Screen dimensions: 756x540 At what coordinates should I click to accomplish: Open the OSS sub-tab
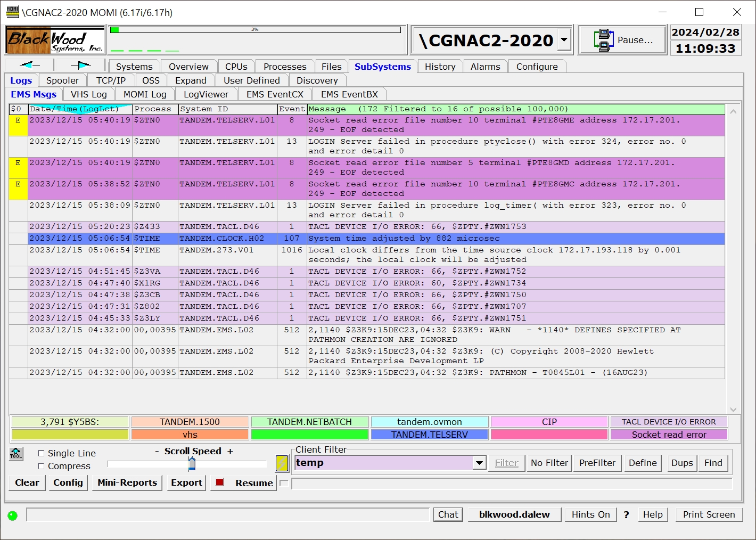point(151,80)
